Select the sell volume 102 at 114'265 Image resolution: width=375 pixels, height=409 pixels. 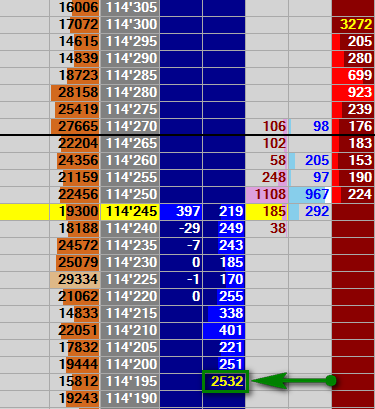coord(267,143)
